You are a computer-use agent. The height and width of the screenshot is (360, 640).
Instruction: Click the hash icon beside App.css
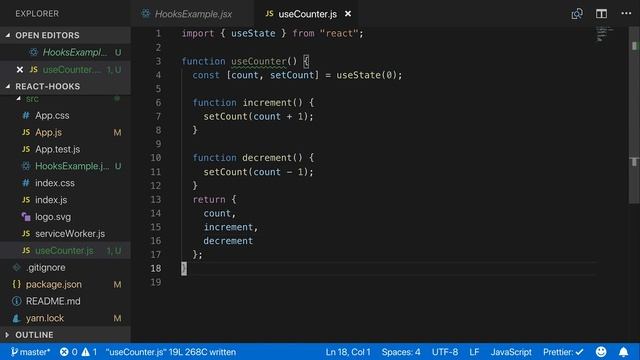point(26,116)
